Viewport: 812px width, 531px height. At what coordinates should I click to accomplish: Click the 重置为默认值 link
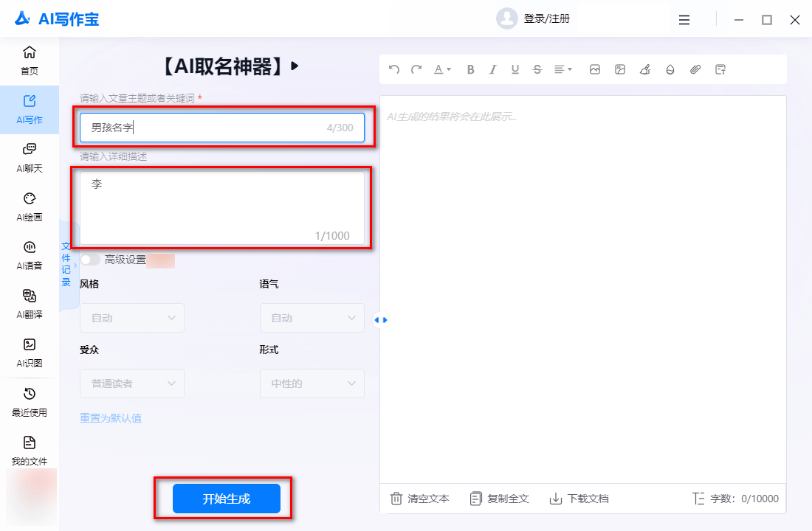pyautogui.click(x=111, y=418)
